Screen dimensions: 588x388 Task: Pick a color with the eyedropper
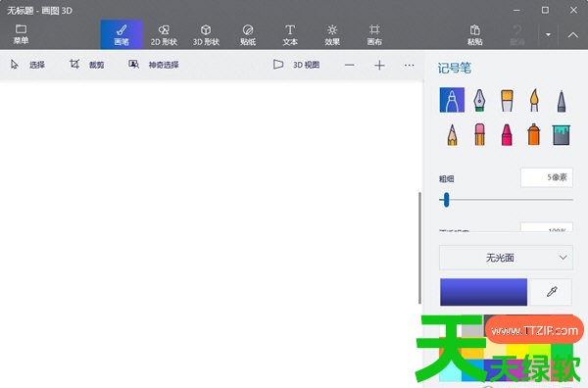point(552,292)
